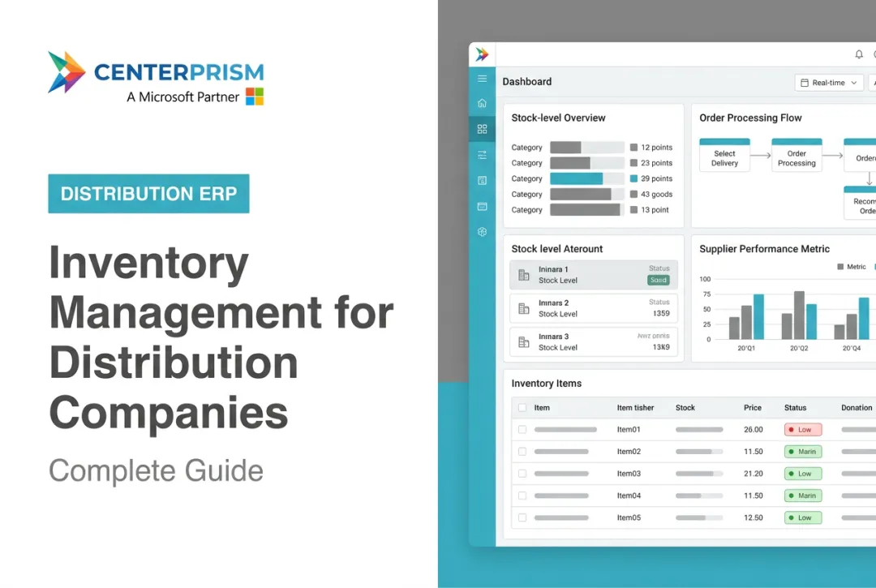Image resolution: width=876 pixels, height=588 pixels.
Task: Click the large CenterPrism arrow logo
Action: 67,72
